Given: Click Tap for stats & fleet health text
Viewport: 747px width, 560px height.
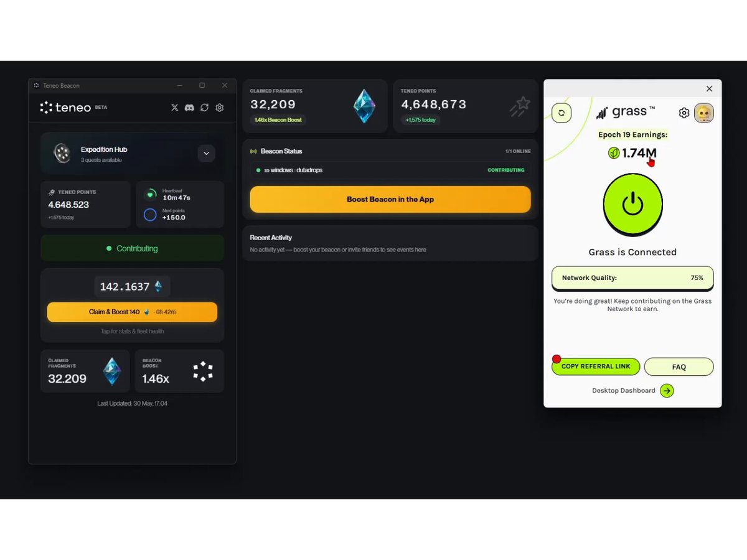Looking at the screenshot, I should pyautogui.click(x=132, y=331).
